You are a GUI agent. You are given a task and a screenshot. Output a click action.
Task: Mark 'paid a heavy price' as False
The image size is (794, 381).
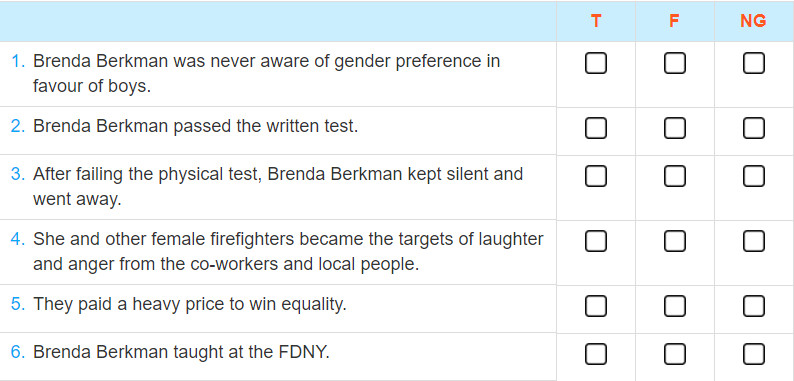[674, 306]
